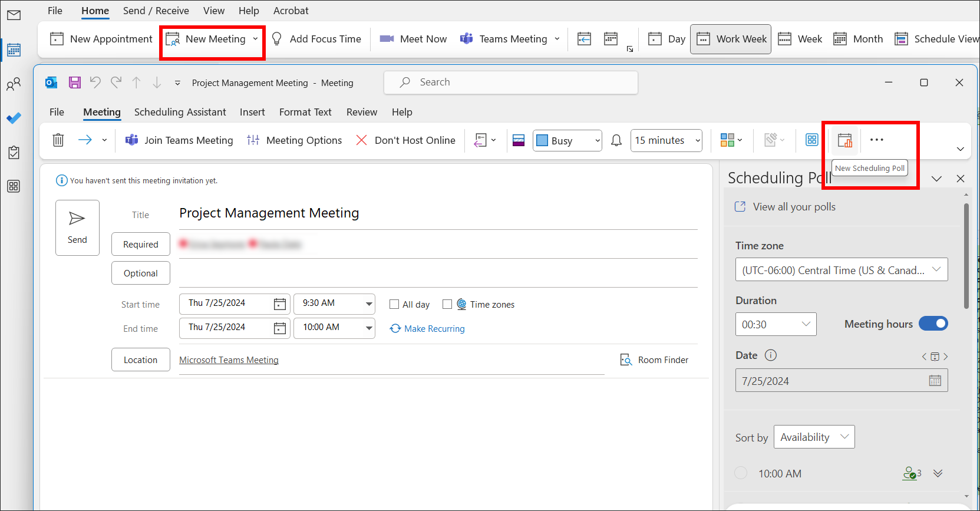
Task: Check the Time zones checkbox
Action: (x=447, y=304)
